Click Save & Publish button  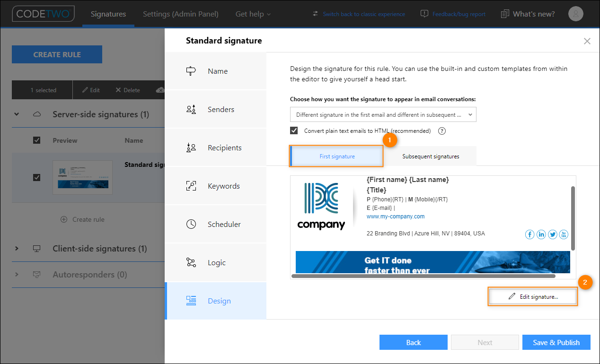click(556, 342)
